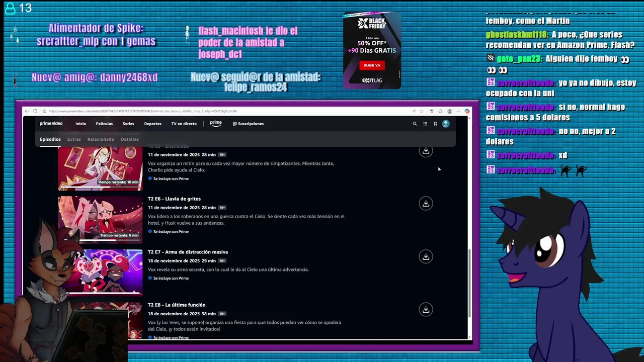Open TV en directo section
This screenshot has height=362, width=644.
(184, 124)
